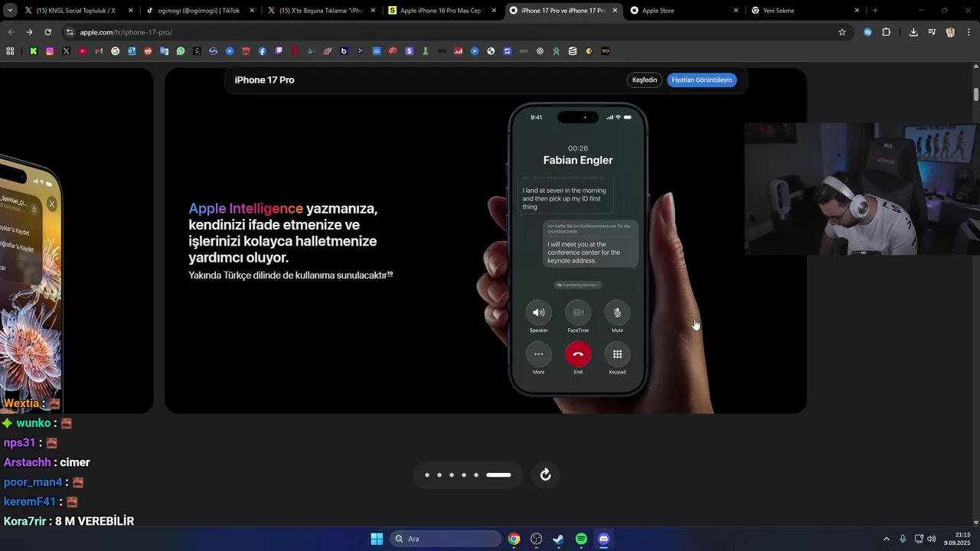Screen dimensions: 980x551
Task: Switch to ogimogi TikTok tab
Action: coord(198,11)
